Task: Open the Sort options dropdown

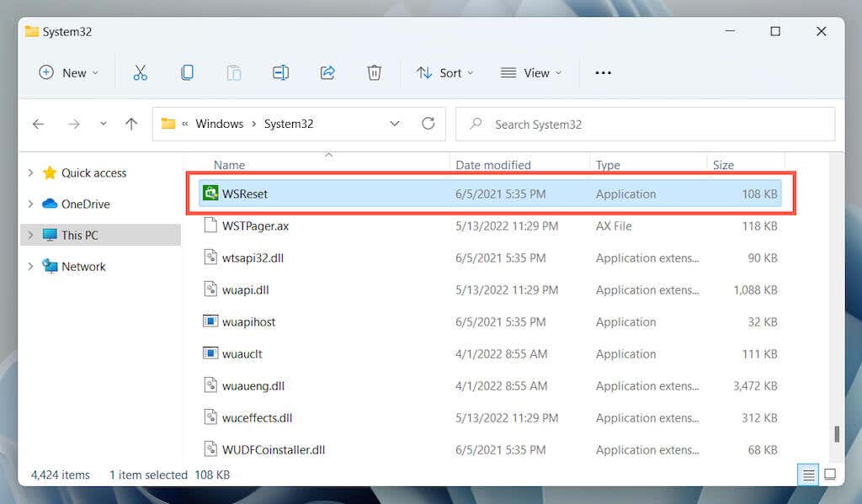Action: point(444,72)
